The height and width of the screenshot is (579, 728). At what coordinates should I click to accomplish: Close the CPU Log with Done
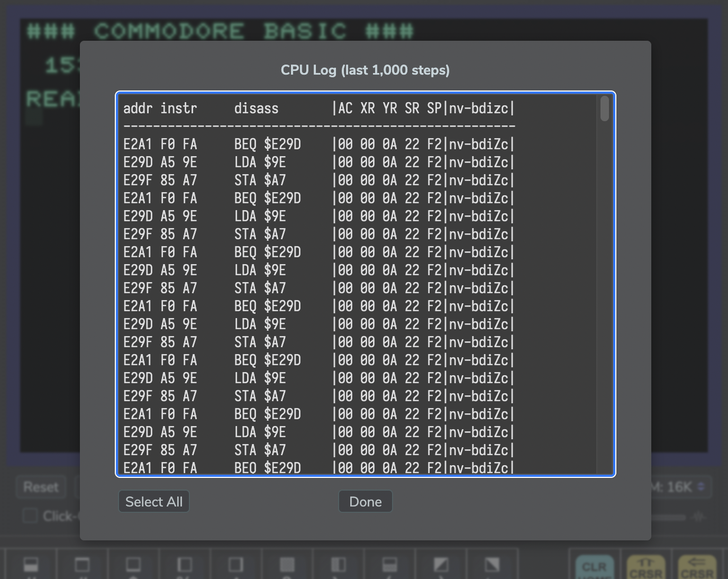point(366,502)
